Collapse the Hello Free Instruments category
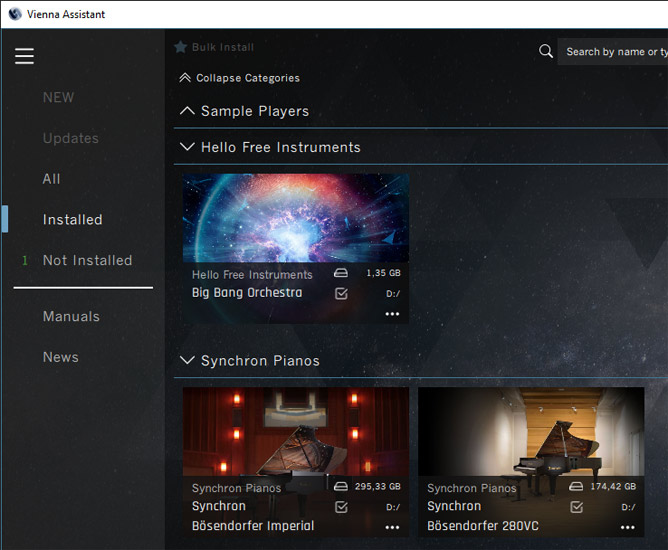The image size is (668, 550). (187, 147)
